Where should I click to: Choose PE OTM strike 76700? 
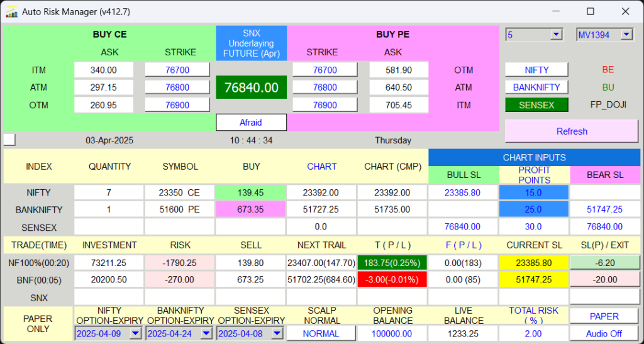pos(325,70)
